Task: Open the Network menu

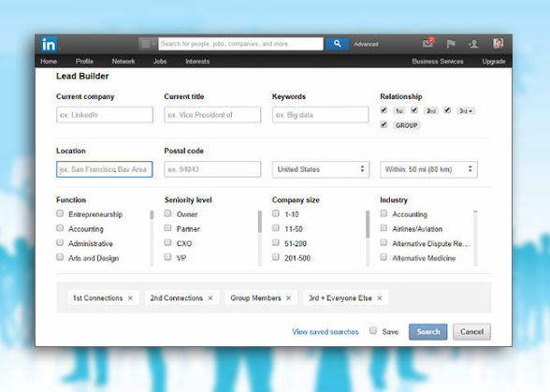Action: (123, 62)
